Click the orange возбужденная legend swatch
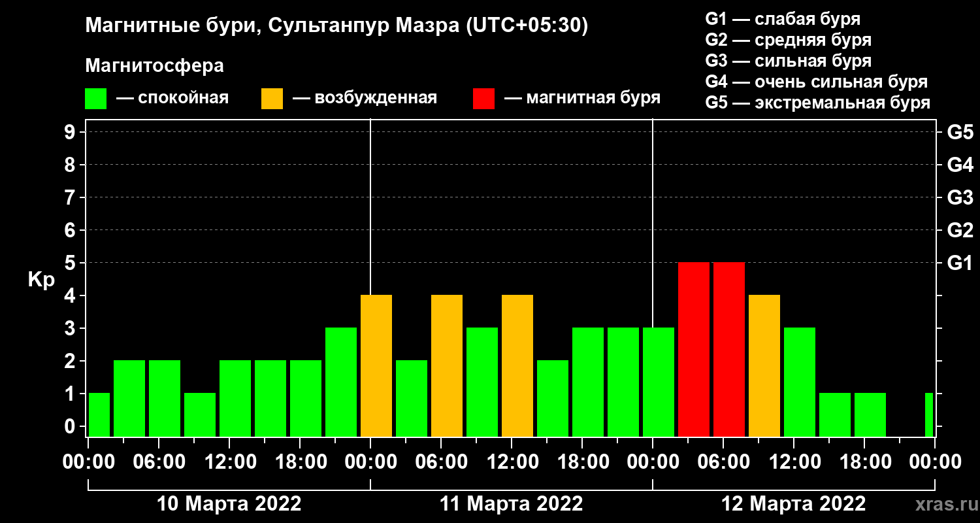The height and width of the screenshot is (523, 980). click(x=272, y=99)
